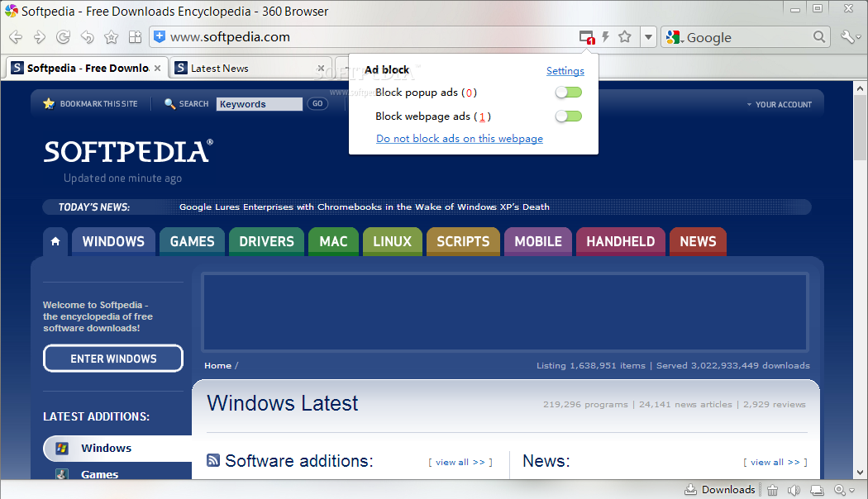Screen dimensions: 868x499
Task: Click the Softpedia logo
Action: point(128,151)
